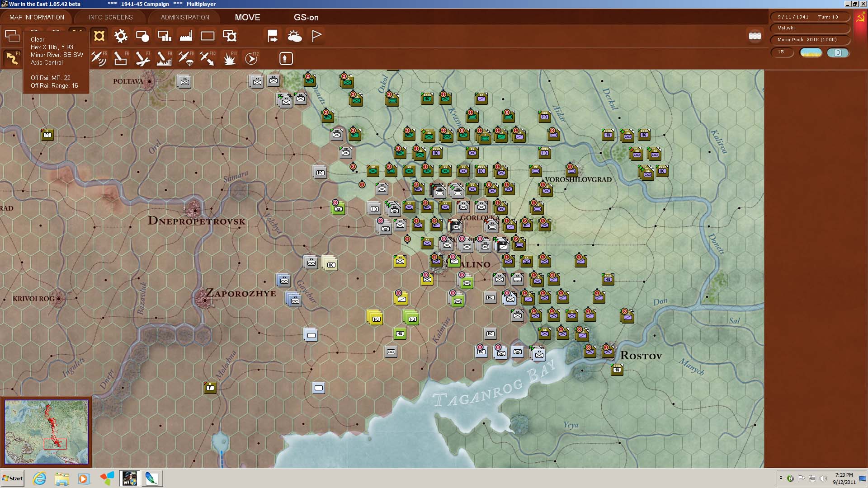Toggle the weather sun-and-cloud icon
Viewport: 868px width, 488px height.
point(294,36)
